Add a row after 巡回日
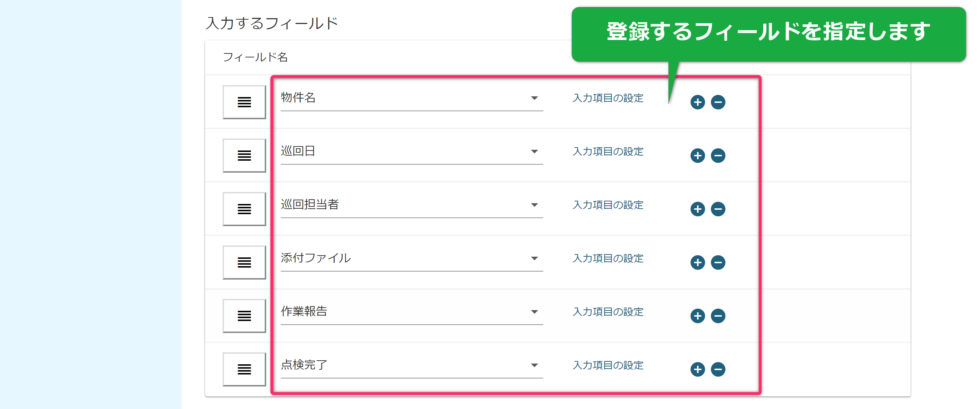Viewport: 980px width, 409px height. (x=697, y=156)
